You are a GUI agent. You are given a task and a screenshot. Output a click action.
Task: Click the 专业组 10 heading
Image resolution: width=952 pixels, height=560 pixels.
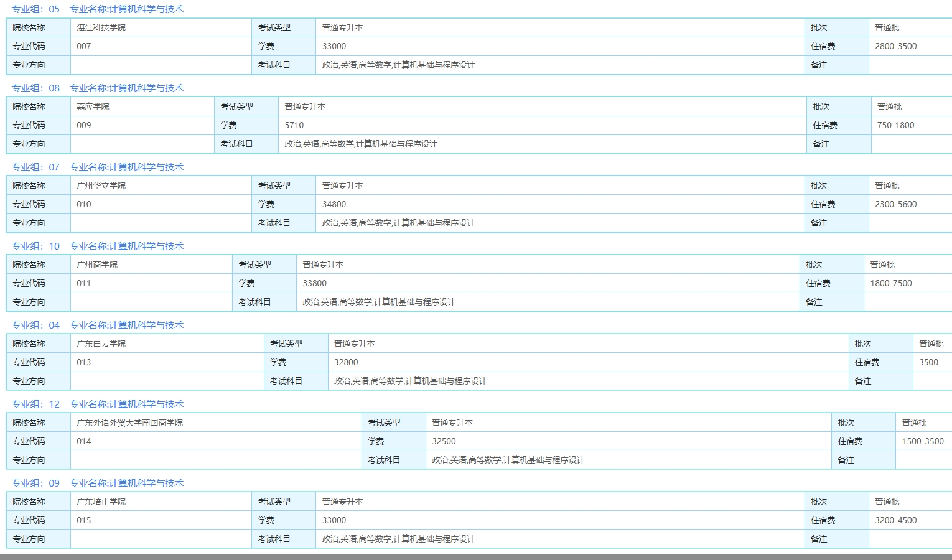coord(98,246)
